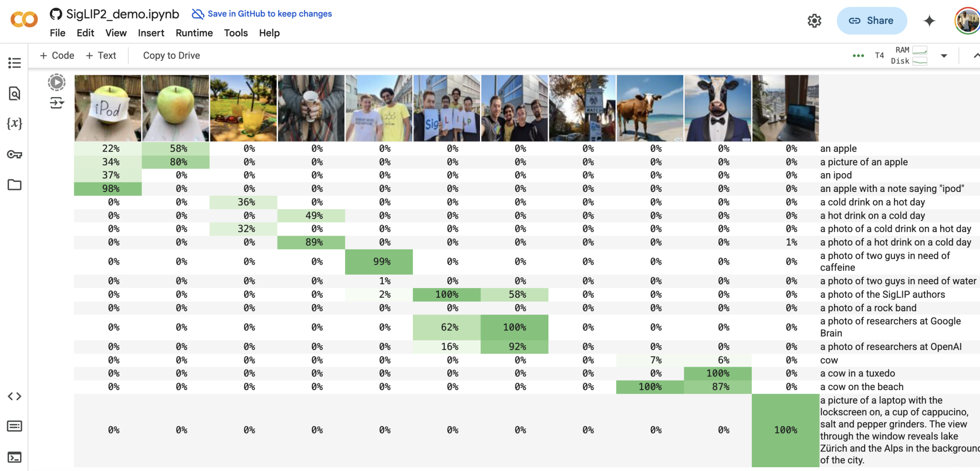Viewport: 980px width, 471px height.
Task: Open the resources dropdown beside RAM indicator
Action: click(x=944, y=56)
